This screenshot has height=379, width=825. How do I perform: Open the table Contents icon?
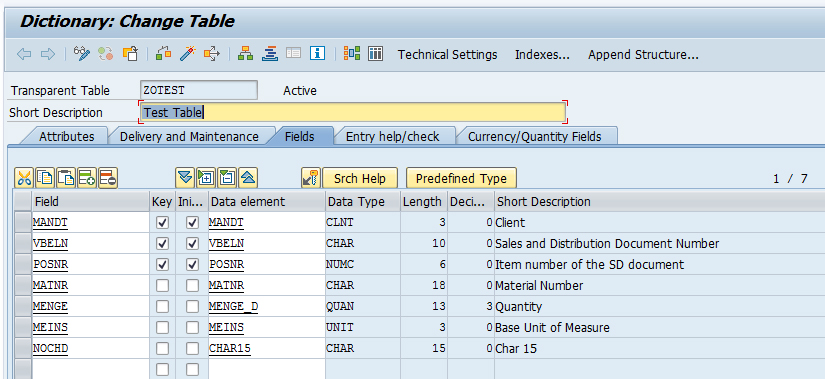375,54
